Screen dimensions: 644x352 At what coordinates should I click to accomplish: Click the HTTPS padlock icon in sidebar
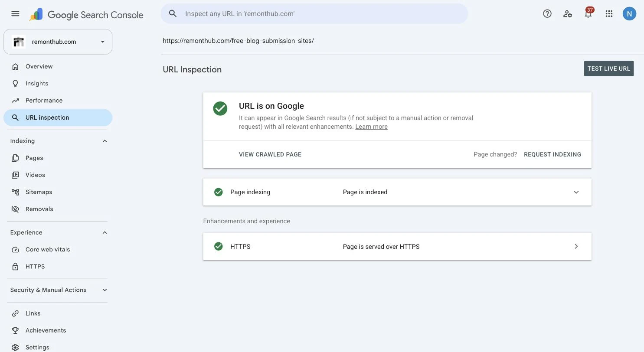tap(16, 267)
